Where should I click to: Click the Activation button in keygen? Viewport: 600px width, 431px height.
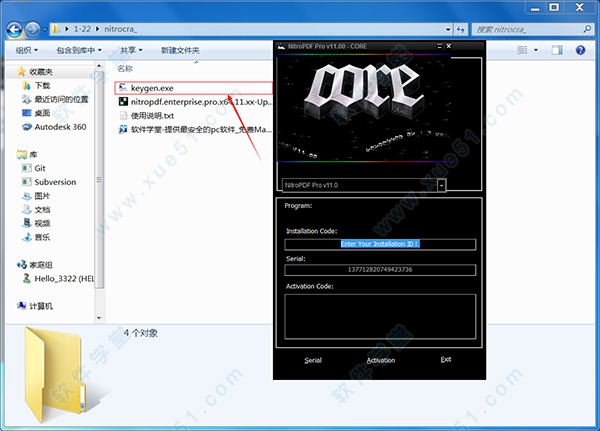click(x=381, y=360)
